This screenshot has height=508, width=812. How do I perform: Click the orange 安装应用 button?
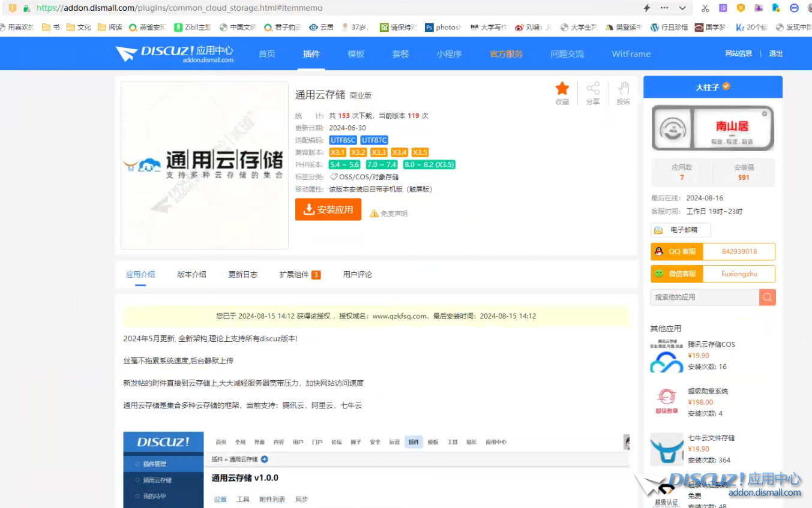[x=328, y=209]
